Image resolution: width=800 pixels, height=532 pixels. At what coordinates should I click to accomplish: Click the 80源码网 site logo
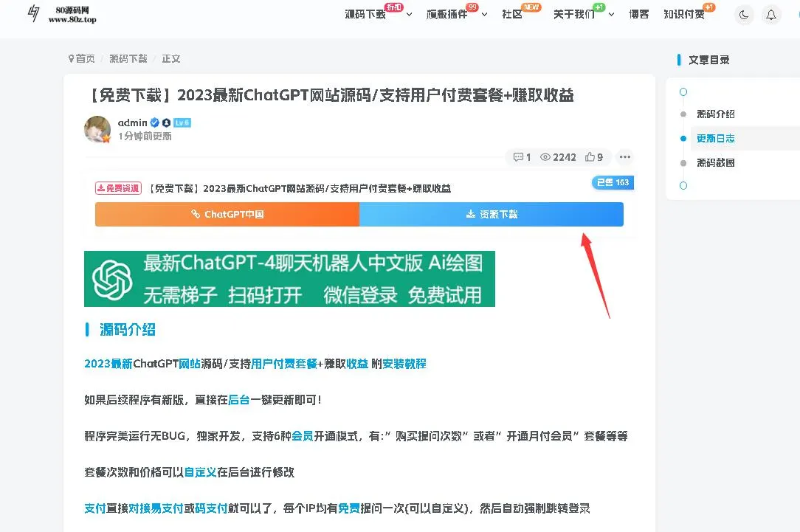click(x=61, y=14)
